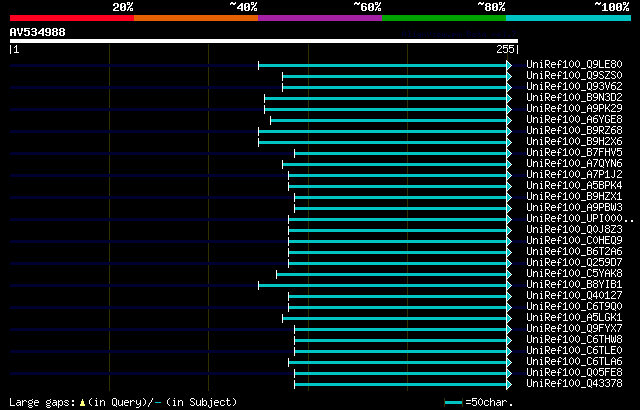The width and height of the screenshot is (640, 410).
Task: Open the UniRef100_B9N3D2 hit label
Action: click(574, 98)
